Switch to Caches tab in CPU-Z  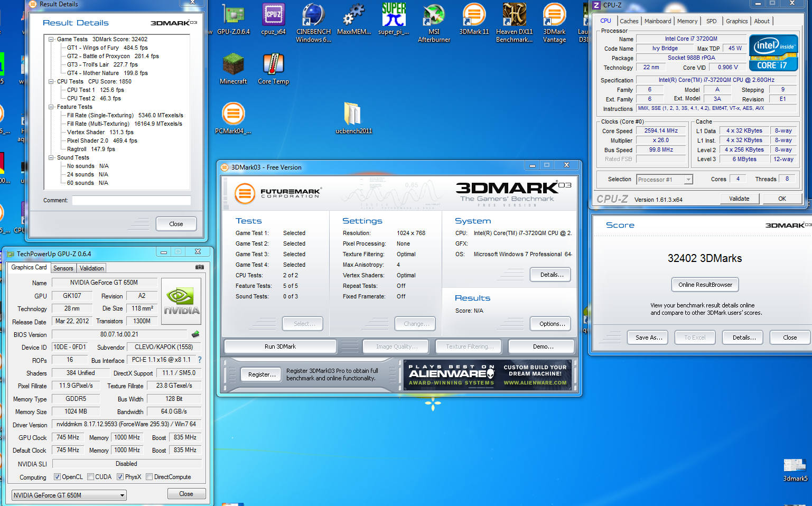click(x=629, y=21)
